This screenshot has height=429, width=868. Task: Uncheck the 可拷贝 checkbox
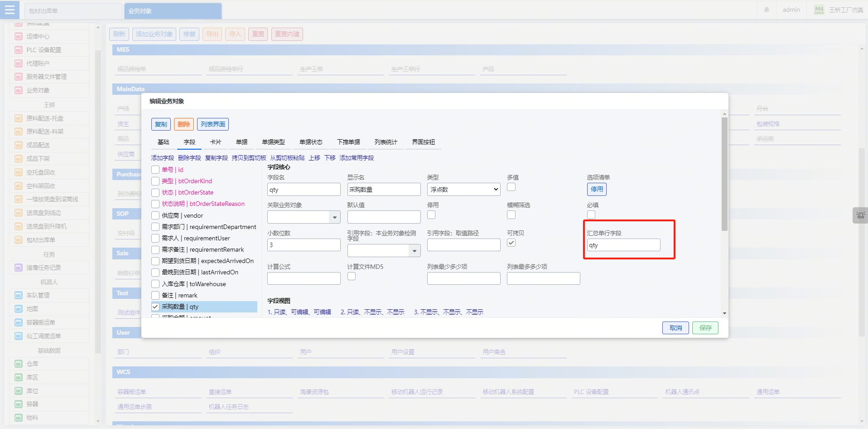pyautogui.click(x=511, y=243)
